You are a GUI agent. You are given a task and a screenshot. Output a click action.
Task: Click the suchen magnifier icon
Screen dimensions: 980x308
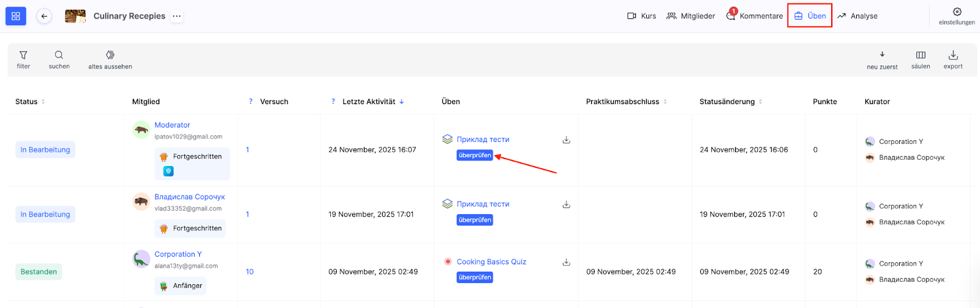(x=59, y=56)
